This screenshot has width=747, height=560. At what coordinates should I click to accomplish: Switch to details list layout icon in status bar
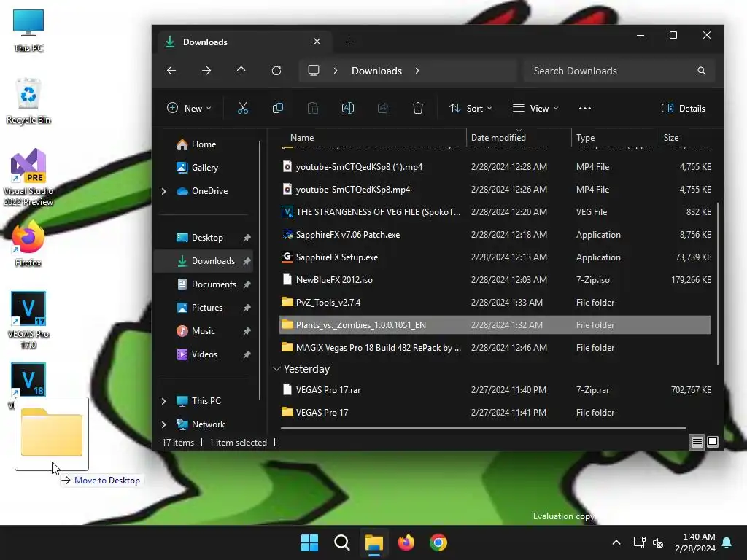tap(697, 443)
